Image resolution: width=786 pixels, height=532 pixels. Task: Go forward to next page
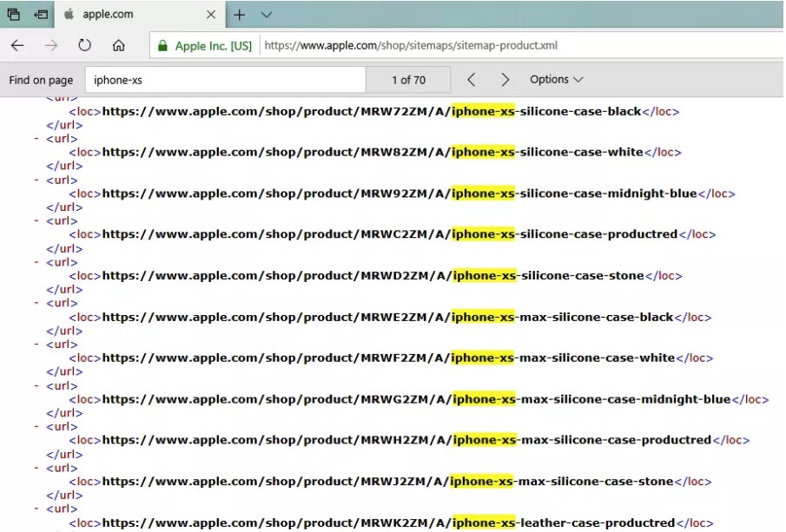[x=51, y=46]
